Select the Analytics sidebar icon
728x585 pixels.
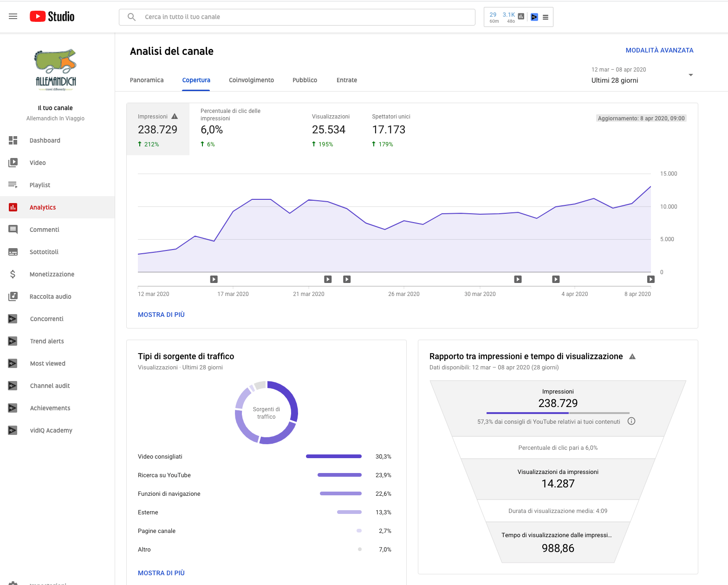pyautogui.click(x=13, y=207)
